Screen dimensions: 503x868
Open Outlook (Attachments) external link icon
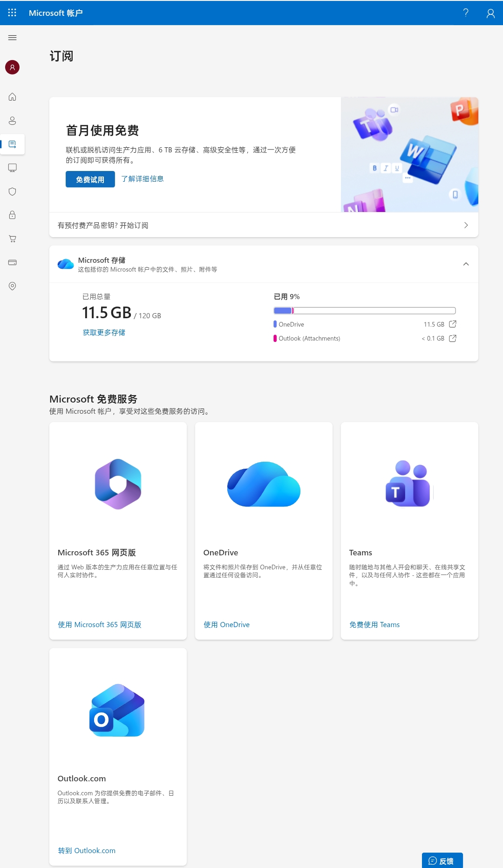[453, 338]
